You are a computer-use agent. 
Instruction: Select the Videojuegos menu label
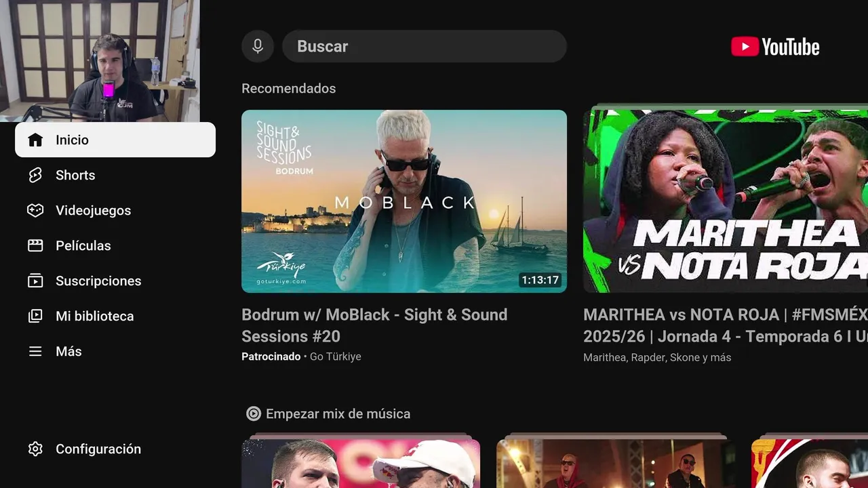tap(94, 210)
